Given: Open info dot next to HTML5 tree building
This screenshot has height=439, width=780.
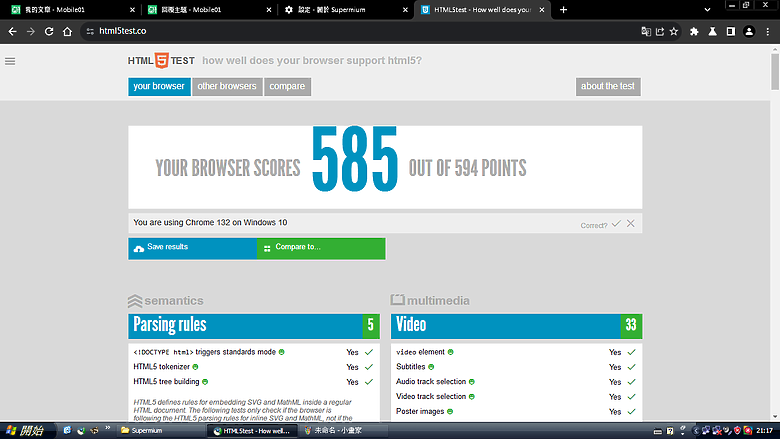Looking at the screenshot, I should [205, 382].
